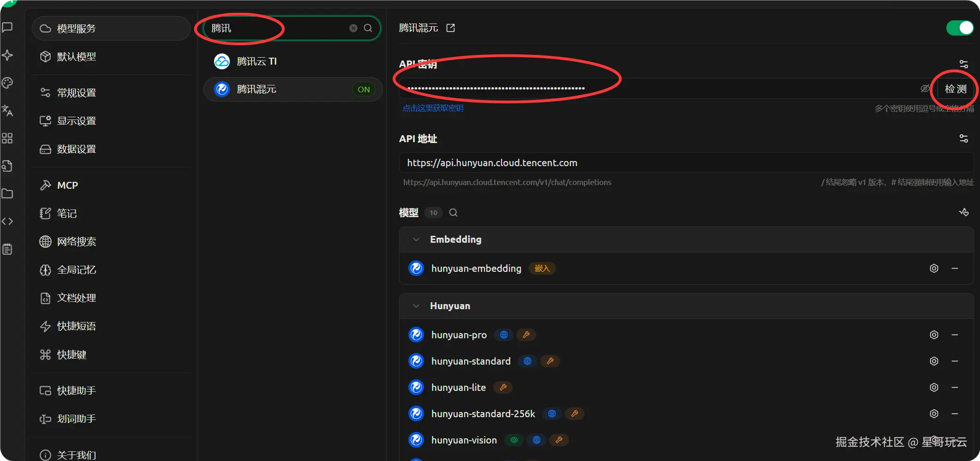Screen dimensions: 980x461
Task: Open 快捷助手 settings
Action: [x=111, y=391]
